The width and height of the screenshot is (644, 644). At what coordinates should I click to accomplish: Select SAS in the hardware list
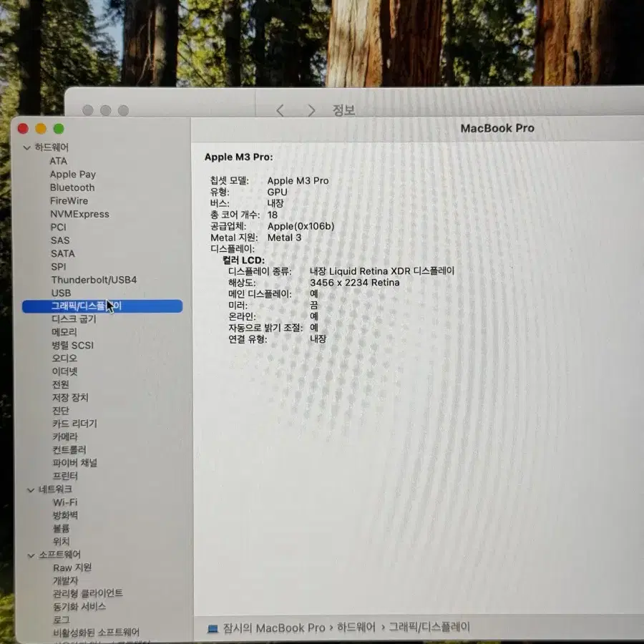(x=60, y=240)
